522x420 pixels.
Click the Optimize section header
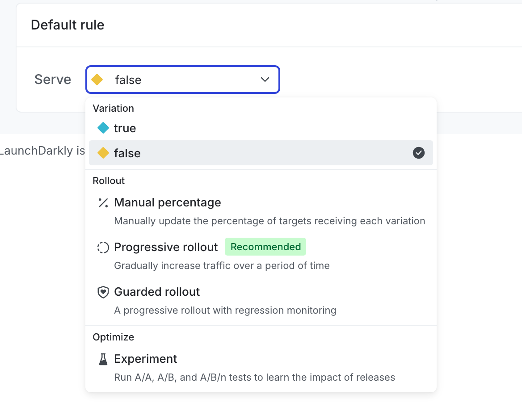point(113,337)
